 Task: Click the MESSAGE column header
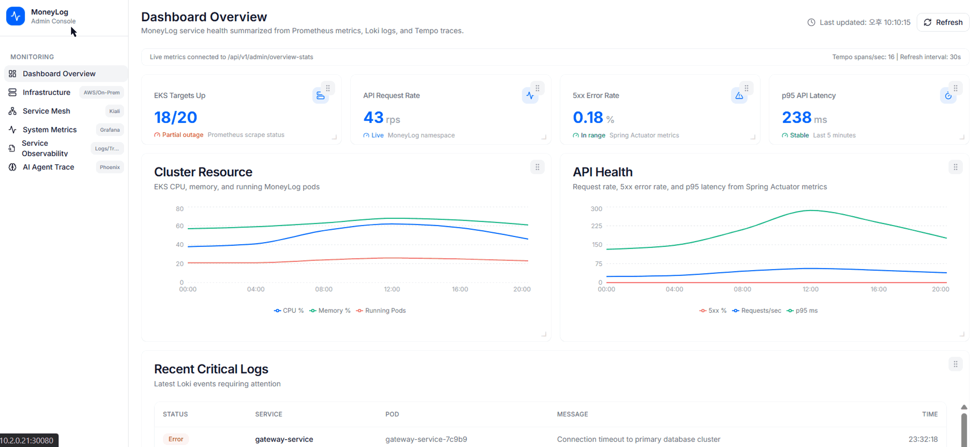[572, 414]
